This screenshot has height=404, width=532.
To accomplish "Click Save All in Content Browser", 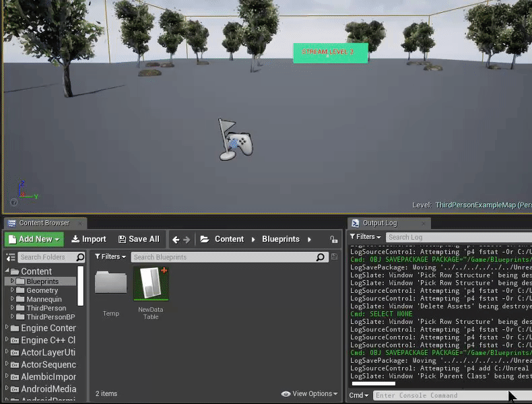I will pyautogui.click(x=139, y=239).
